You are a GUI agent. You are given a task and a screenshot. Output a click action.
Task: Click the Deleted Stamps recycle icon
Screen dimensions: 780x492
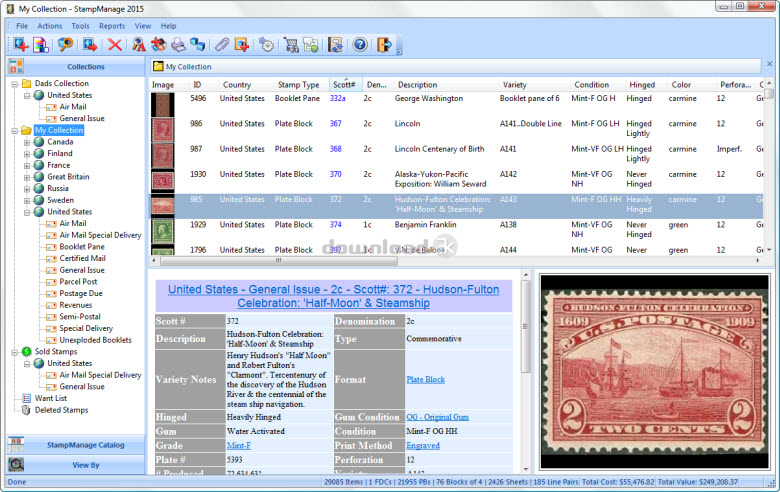(x=26, y=410)
